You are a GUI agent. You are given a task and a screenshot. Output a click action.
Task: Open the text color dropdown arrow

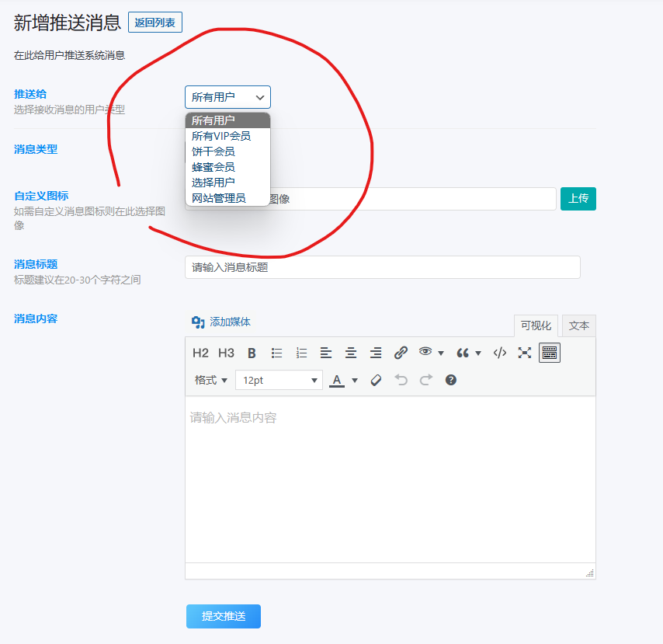pyautogui.click(x=355, y=380)
